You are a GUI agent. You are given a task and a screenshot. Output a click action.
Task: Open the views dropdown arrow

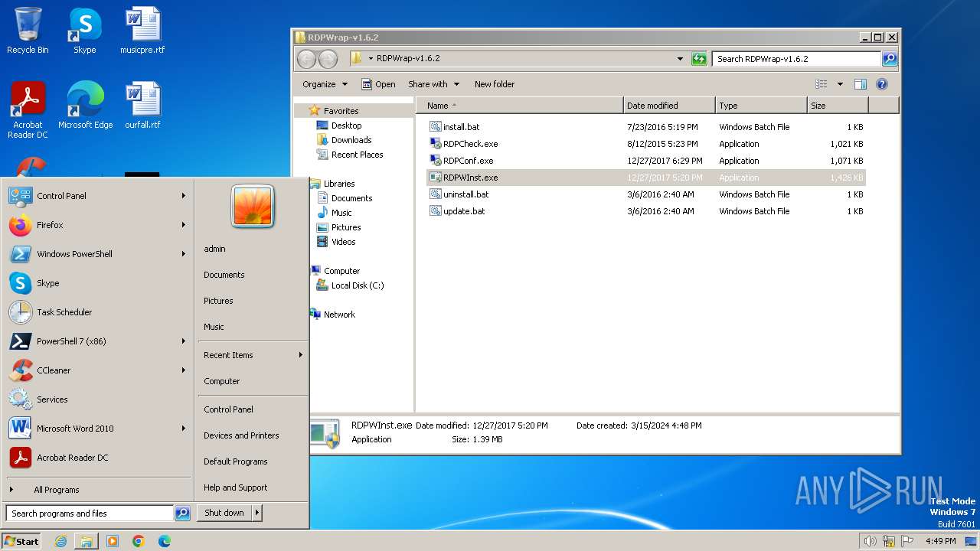pyautogui.click(x=840, y=84)
